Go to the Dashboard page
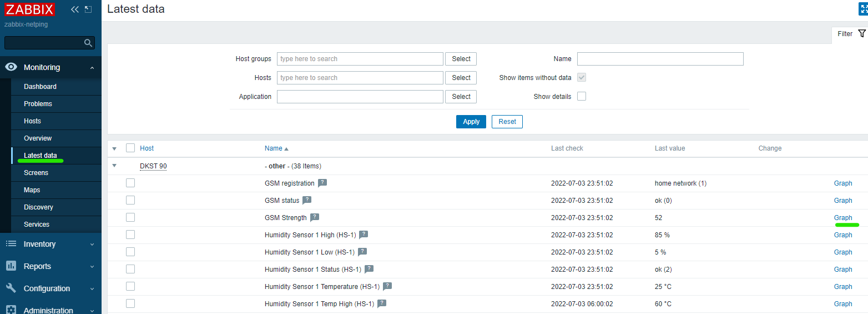This screenshot has height=314, width=868. [40, 87]
